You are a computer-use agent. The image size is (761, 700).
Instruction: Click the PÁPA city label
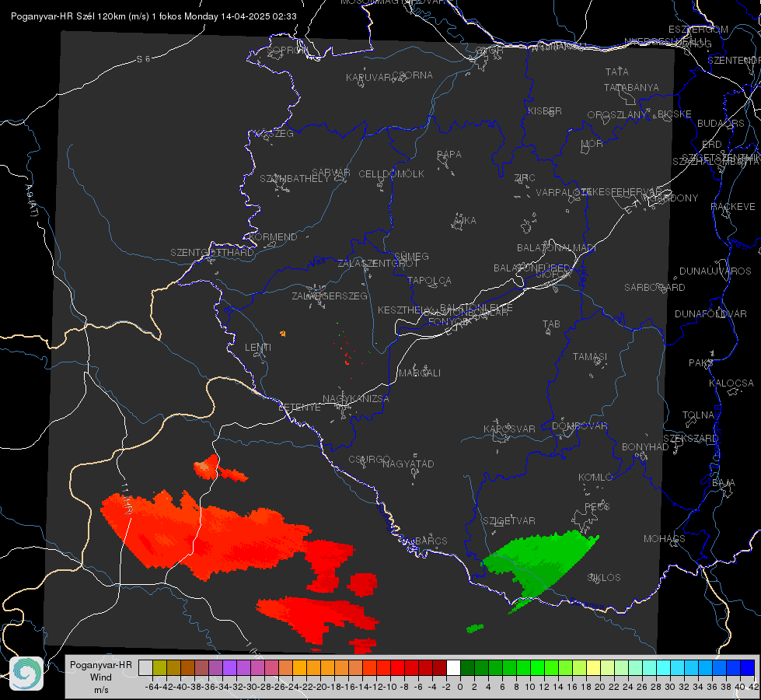coord(449,155)
